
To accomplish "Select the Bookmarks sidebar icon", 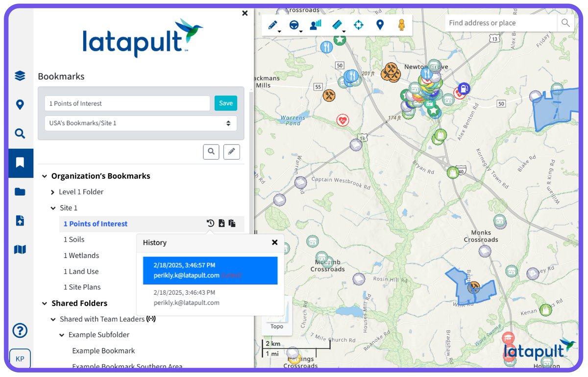I will (x=20, y=163).
